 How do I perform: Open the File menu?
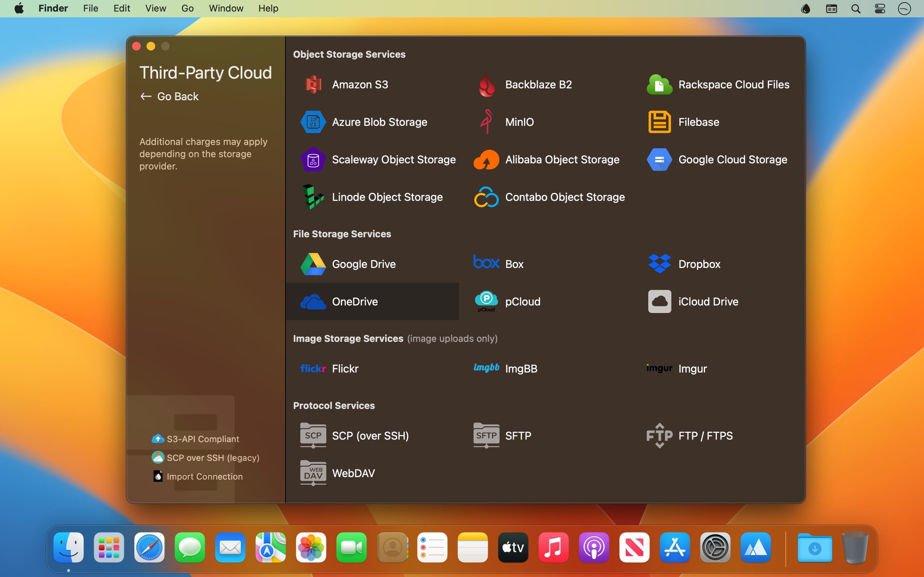tap(91, 8)
